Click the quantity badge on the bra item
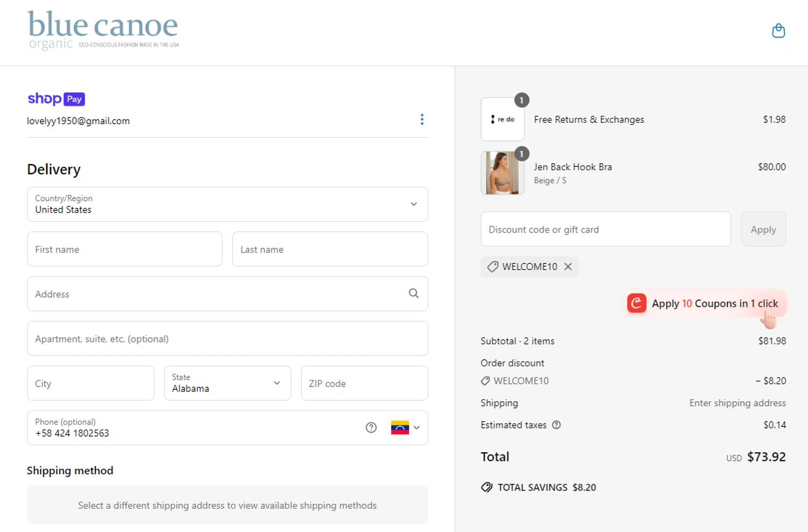Image resolution: width=808 pixels, height=532 pixels. coord(521,154)
